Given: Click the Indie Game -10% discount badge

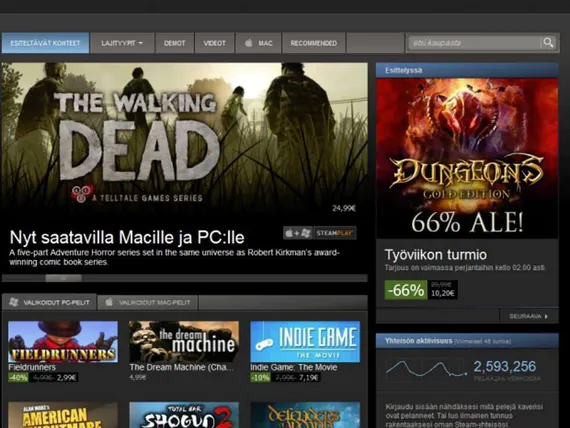Looking at the screenshot, I should click(260, 377).
